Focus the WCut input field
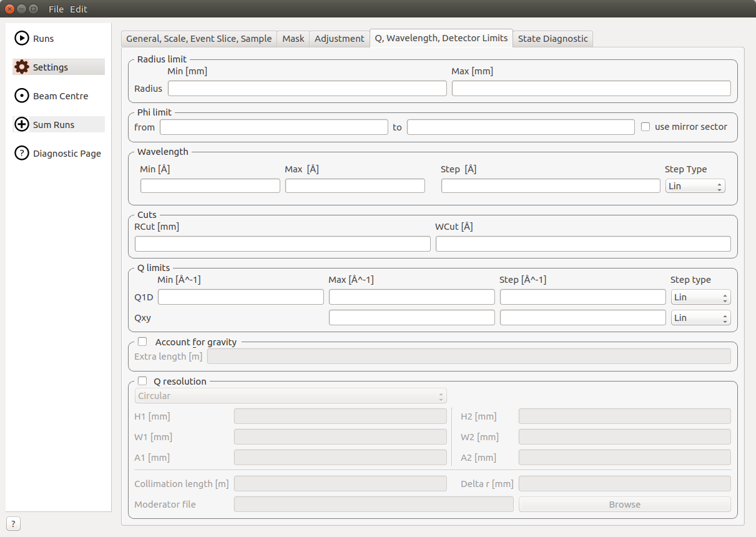 coord(582,244)
